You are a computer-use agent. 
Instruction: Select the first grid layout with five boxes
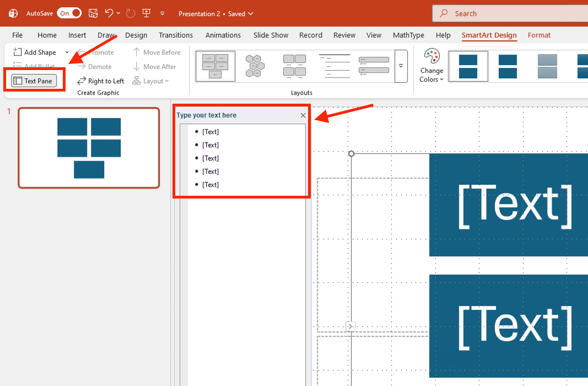coord(215,66)
